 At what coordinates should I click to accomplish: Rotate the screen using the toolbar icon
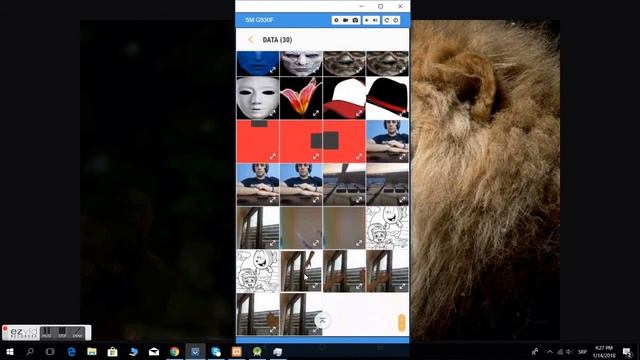tap(386, 20)
